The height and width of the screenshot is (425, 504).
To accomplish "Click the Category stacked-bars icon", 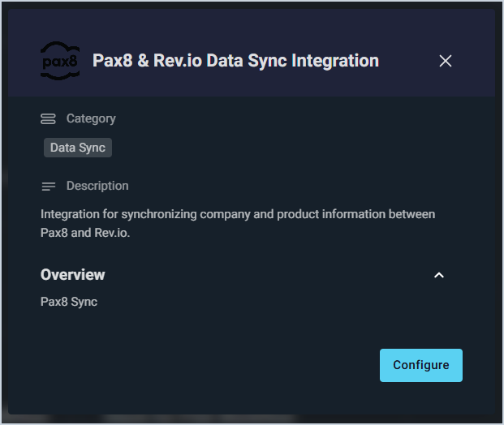I will click(48, 119).
